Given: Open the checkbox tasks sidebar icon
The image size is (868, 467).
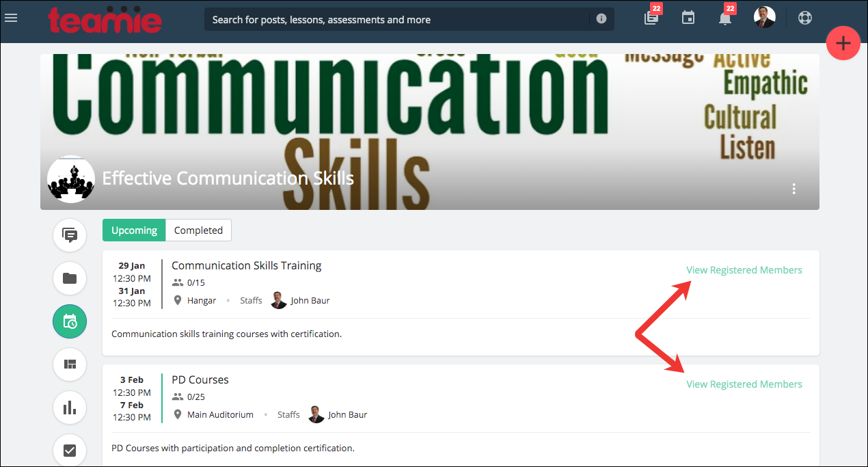Looking at the screenshot, I should click(70, 450).
